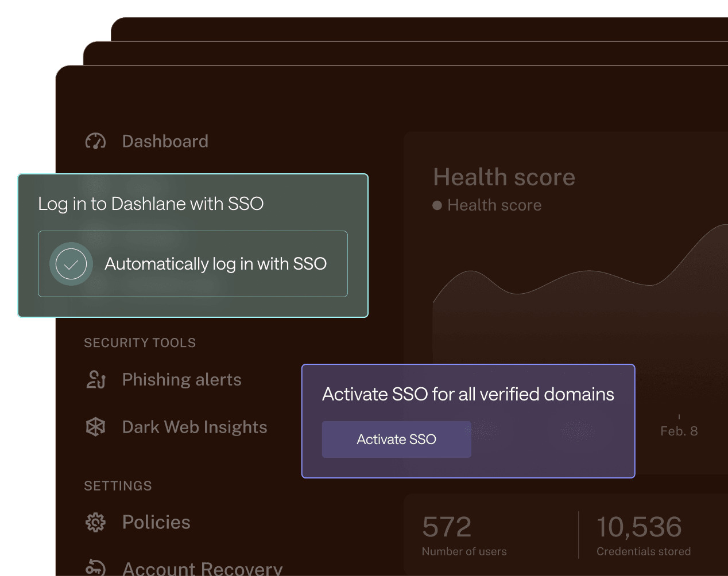Click the Feb. 8 chart axis marker
The height and width of the screenshot is (576, 728).
pyautogui.click(x=679, y=431)
